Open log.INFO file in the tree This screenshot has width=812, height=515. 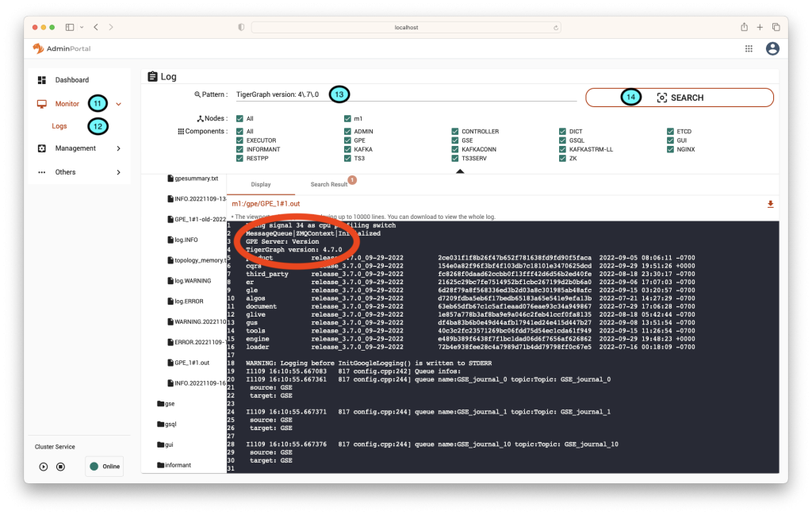click(x=183, y=240)
